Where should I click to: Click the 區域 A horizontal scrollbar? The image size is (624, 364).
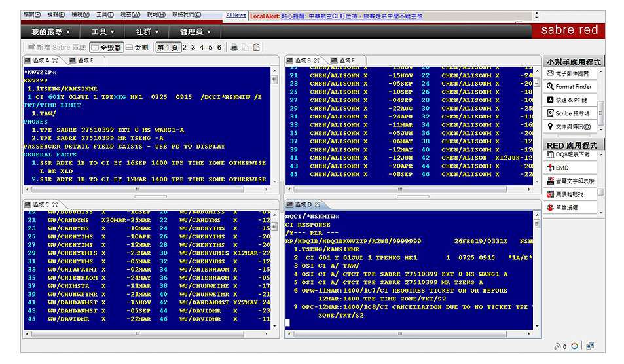point(138,189)
